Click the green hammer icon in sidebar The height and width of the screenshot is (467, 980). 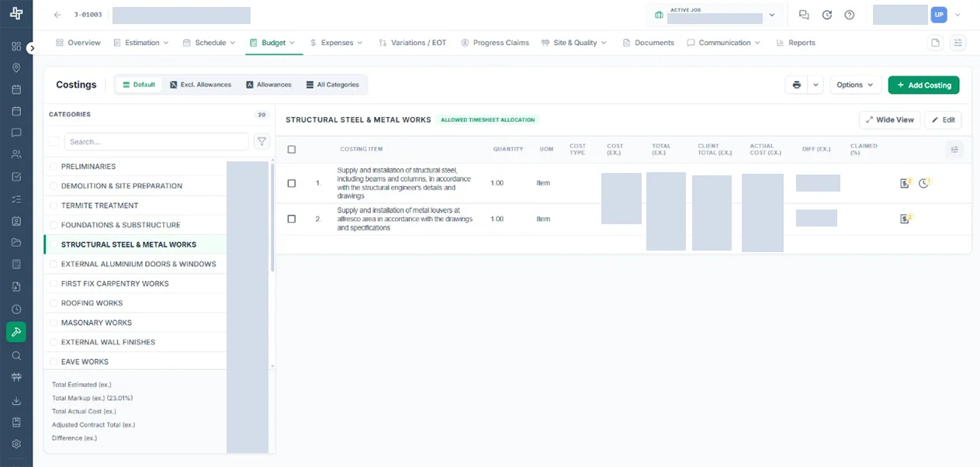click(x=16, y=332)
